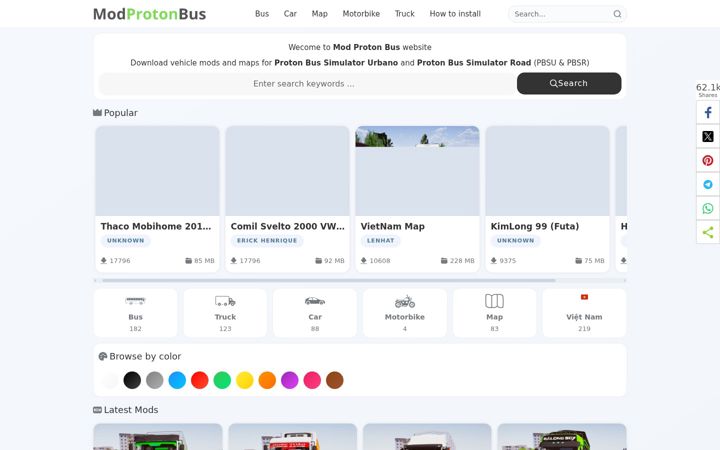Screen dimensions: 720x450
Task: Click file size icon on VietNam Map card
Action: coord(444,261)
